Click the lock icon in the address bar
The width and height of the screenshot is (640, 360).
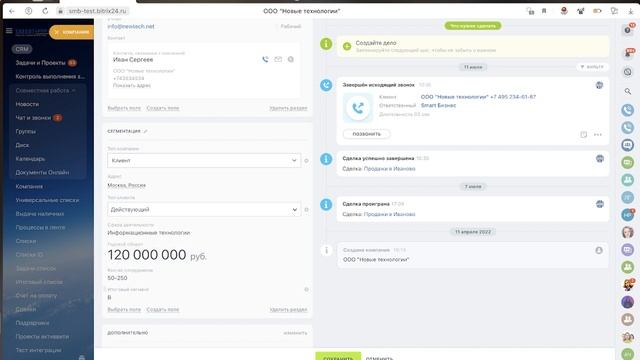(x=60, y=11)
